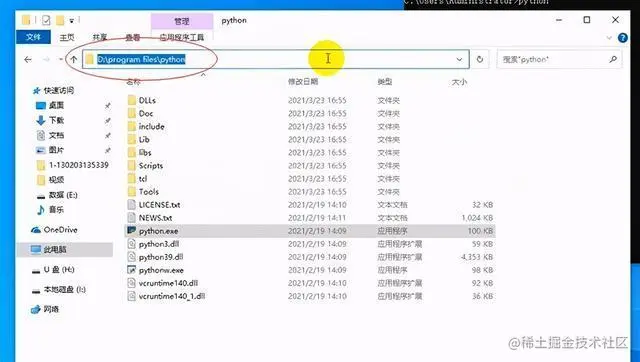The image size is (640, 362).
Task: Refresh the current folder view
Action: (480, 60)
